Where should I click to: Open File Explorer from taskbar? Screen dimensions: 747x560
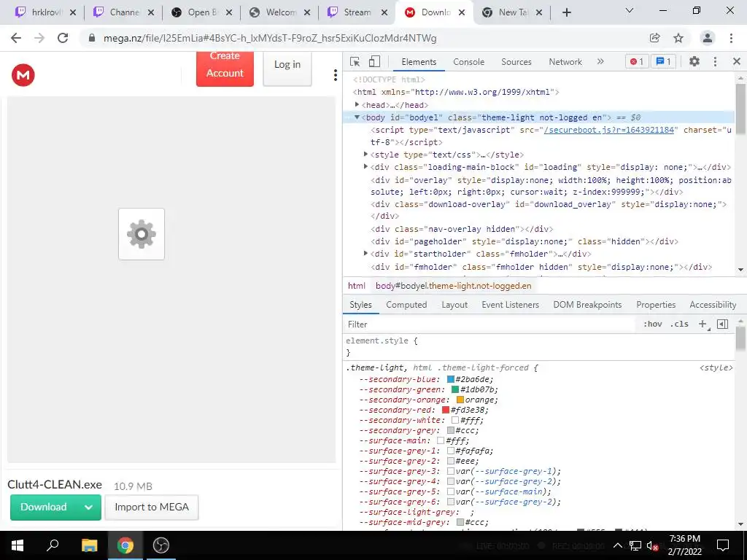[89, 545]
